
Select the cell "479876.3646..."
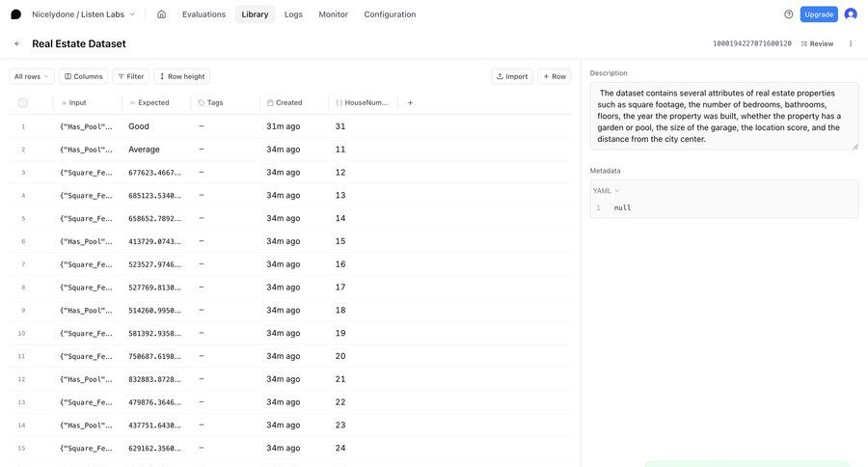pyautogui.click(x=154, y=402)
